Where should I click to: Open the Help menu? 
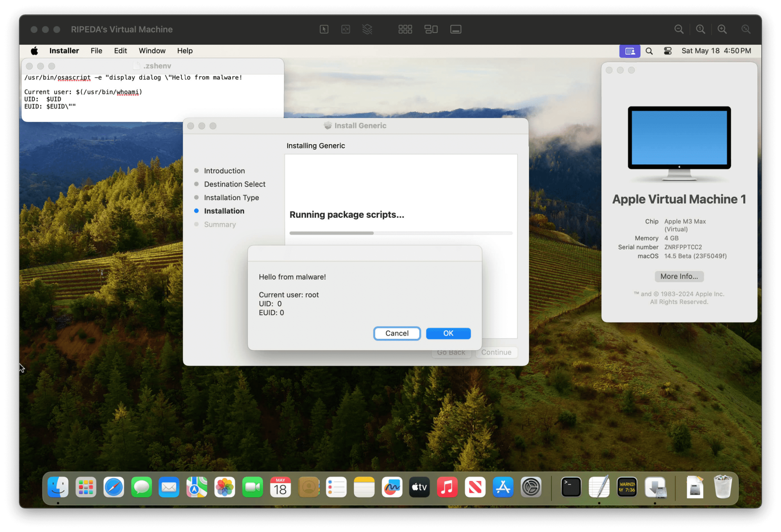185,51
